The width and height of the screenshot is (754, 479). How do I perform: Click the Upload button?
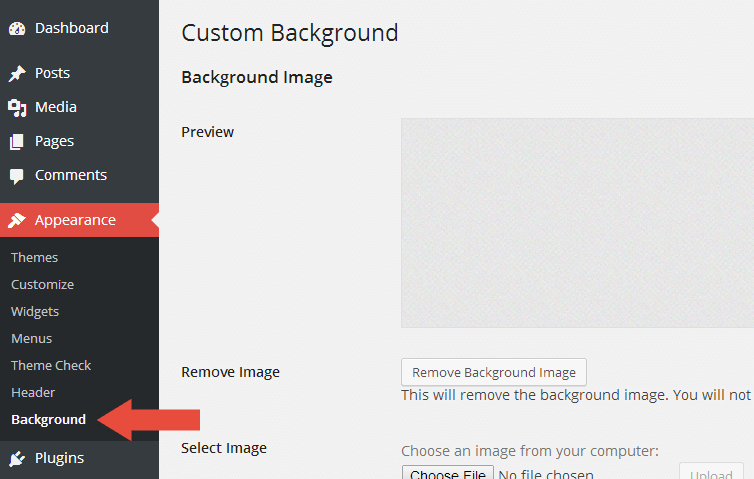[711, 473]
